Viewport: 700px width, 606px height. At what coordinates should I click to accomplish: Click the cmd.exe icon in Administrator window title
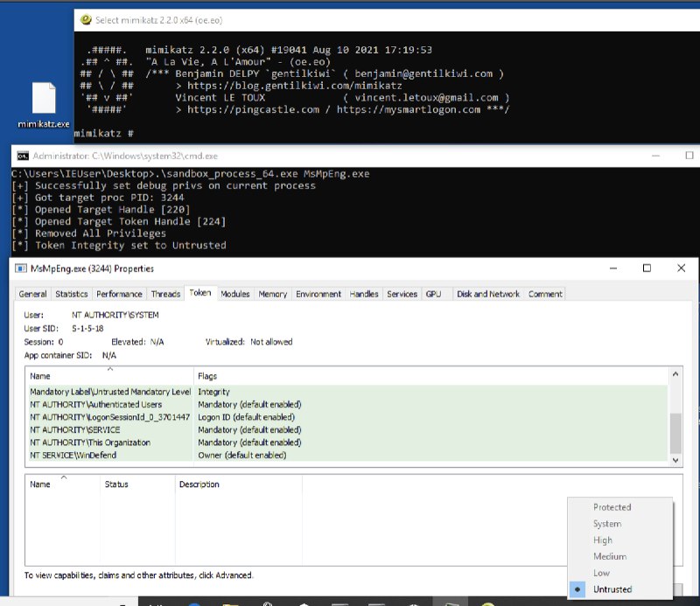pos(23,156)
